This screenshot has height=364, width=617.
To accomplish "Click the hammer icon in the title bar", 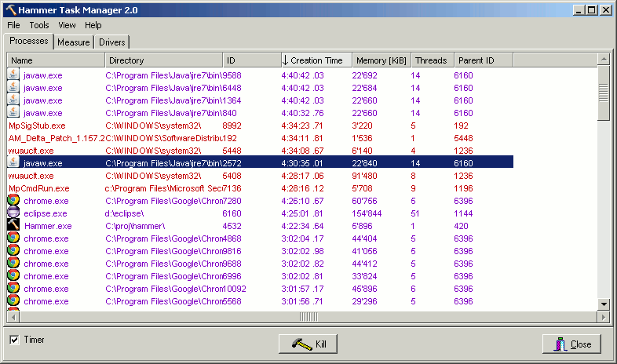I will (x=11, y=10).
